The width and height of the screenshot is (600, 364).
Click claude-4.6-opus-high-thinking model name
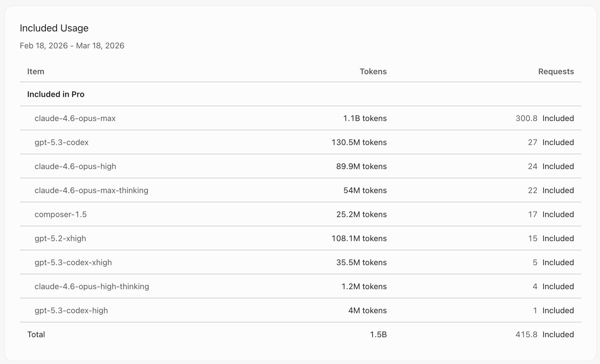pyautogui.click(x=91, y=286)
